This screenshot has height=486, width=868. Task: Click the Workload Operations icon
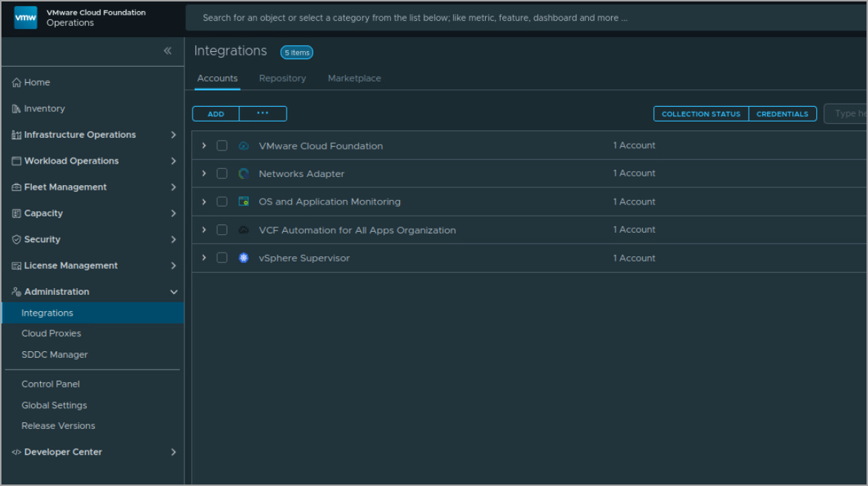tap(16, 161)
